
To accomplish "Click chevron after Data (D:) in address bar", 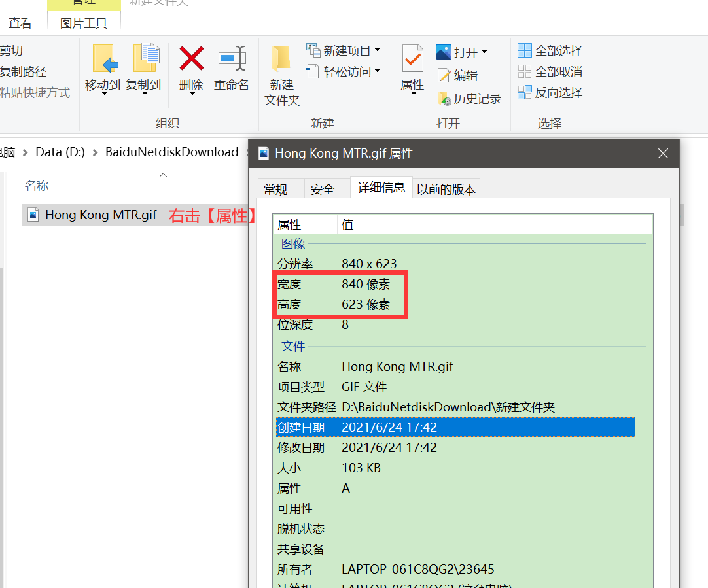I will click(x=95, y=153).
